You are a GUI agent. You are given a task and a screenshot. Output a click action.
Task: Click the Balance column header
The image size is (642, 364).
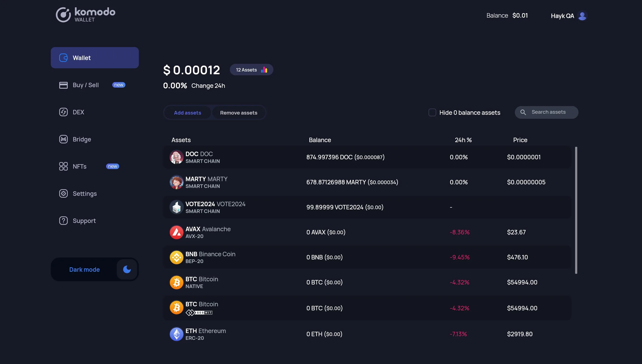tap(320, 140)
